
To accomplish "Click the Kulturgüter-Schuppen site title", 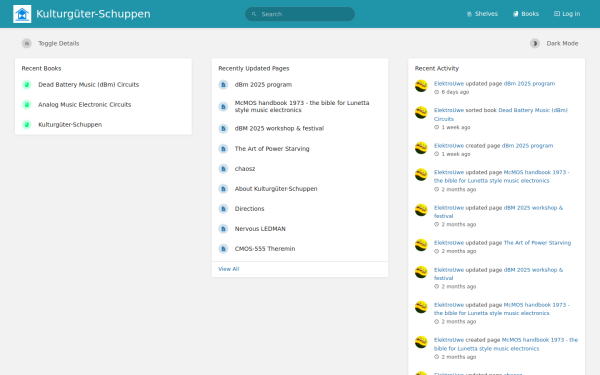I will point(93,14).
